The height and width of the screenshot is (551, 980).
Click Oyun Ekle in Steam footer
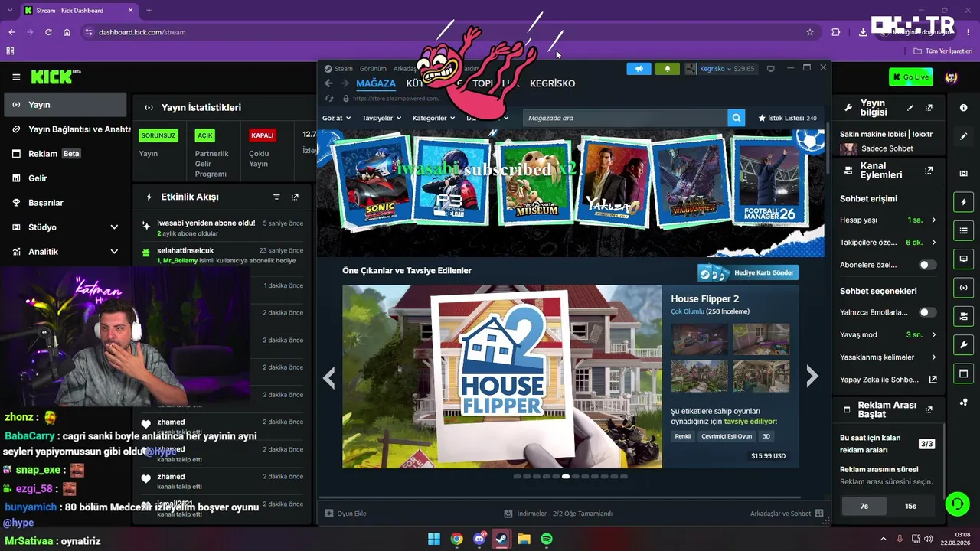tap(345, 514)
